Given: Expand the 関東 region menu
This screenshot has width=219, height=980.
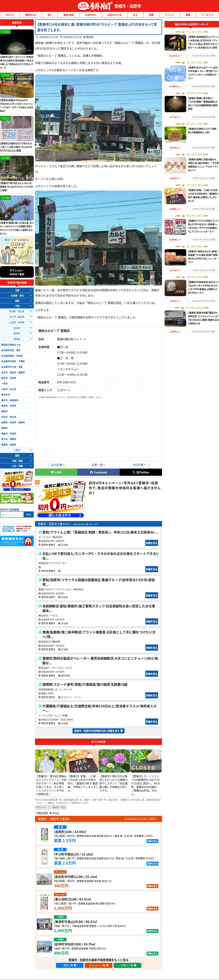Looking at the screenshot, I should tap(17, 301).
